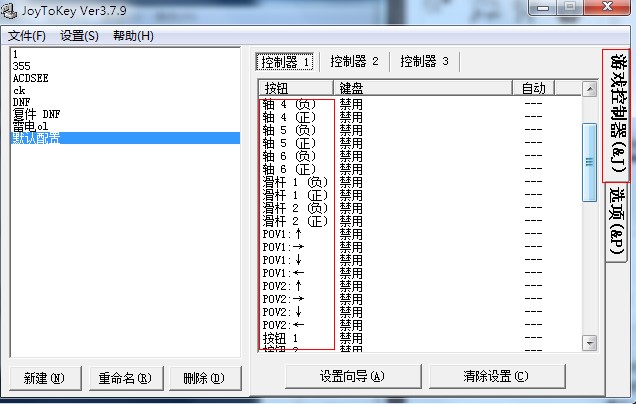Select the 按钮 1 row
The width and height of the screenshot is (636, 404).
pos(420,338)
